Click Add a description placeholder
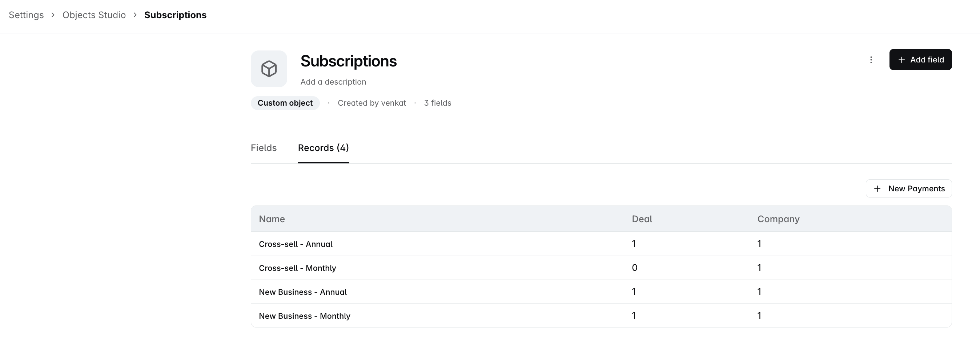 (x=333, y=82)
